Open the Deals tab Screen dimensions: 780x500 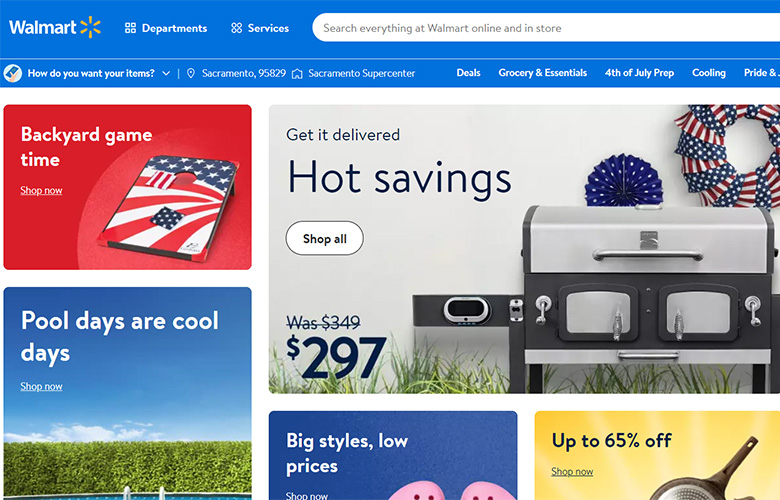pyautogui.click(x=469, y=73)
